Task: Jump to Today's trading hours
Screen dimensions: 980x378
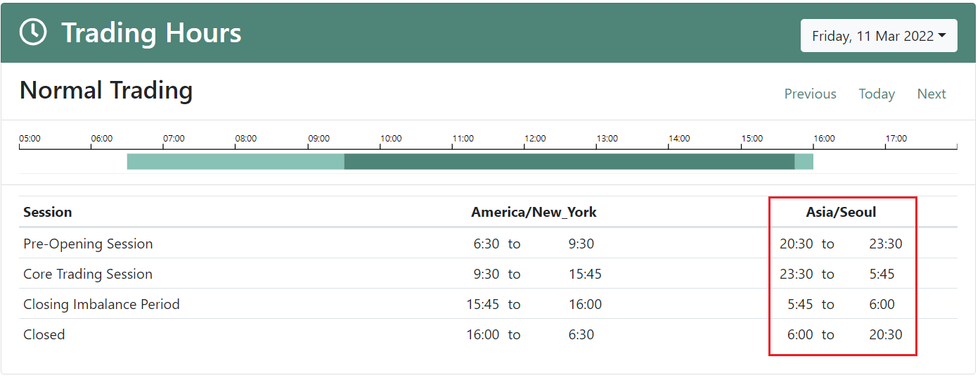Action: pos(877,94)
